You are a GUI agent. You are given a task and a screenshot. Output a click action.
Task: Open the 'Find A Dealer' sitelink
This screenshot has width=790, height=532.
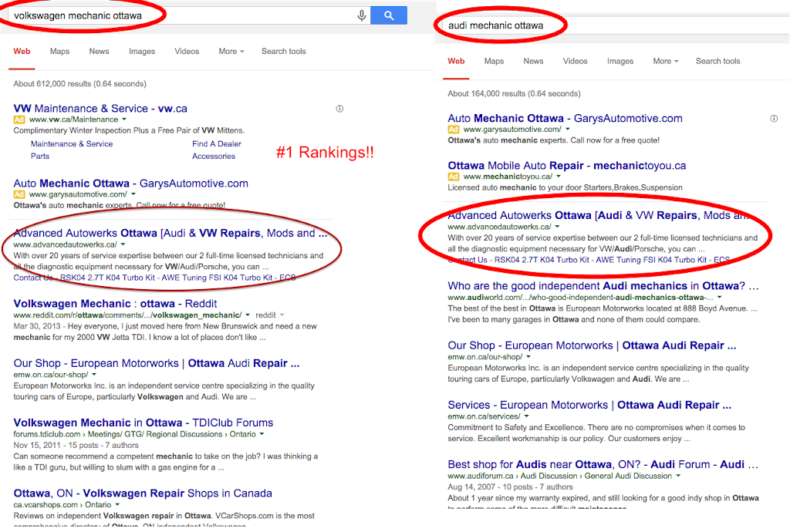[217, 144]
